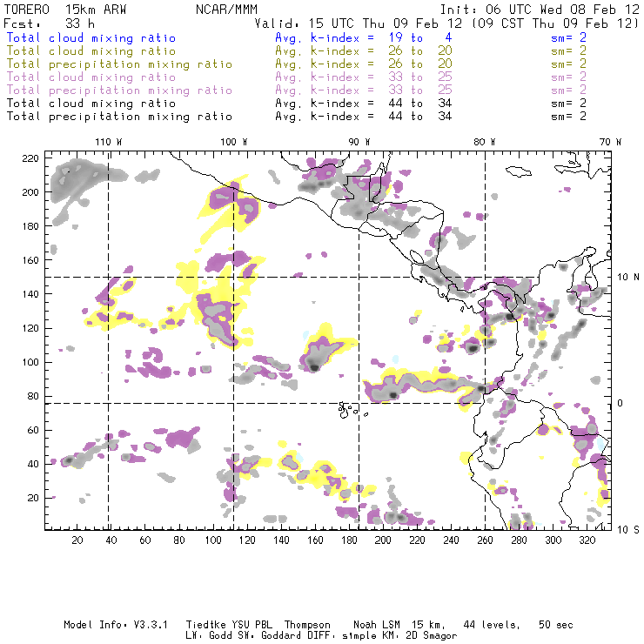
Task: Click the "80" tick on the horizontal axis
Action: (179, 540)
